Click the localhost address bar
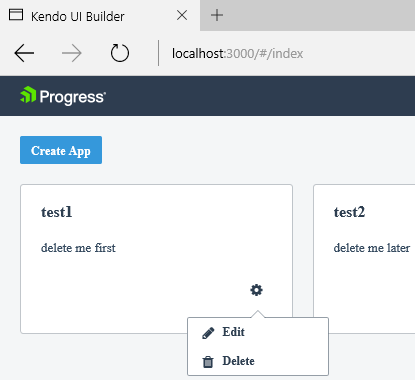 point(237,53)
